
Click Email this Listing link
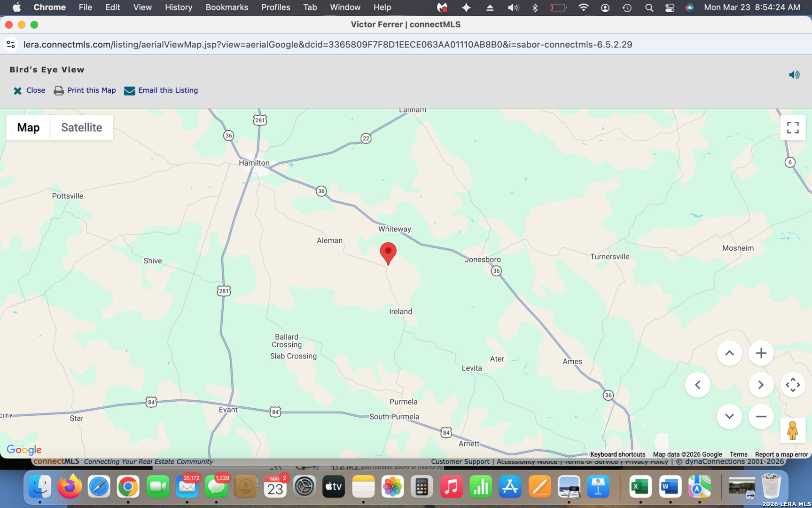pyautogui.click(x=168, y=90)
